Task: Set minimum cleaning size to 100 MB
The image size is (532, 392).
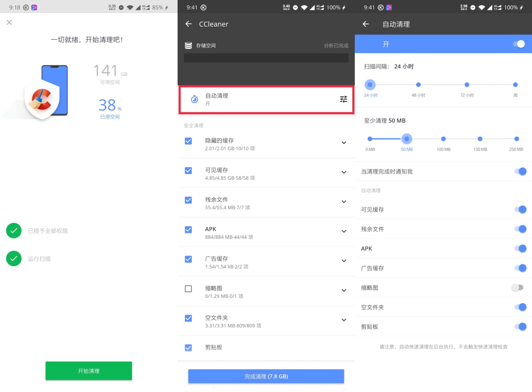Action: (x=443, y=139)
